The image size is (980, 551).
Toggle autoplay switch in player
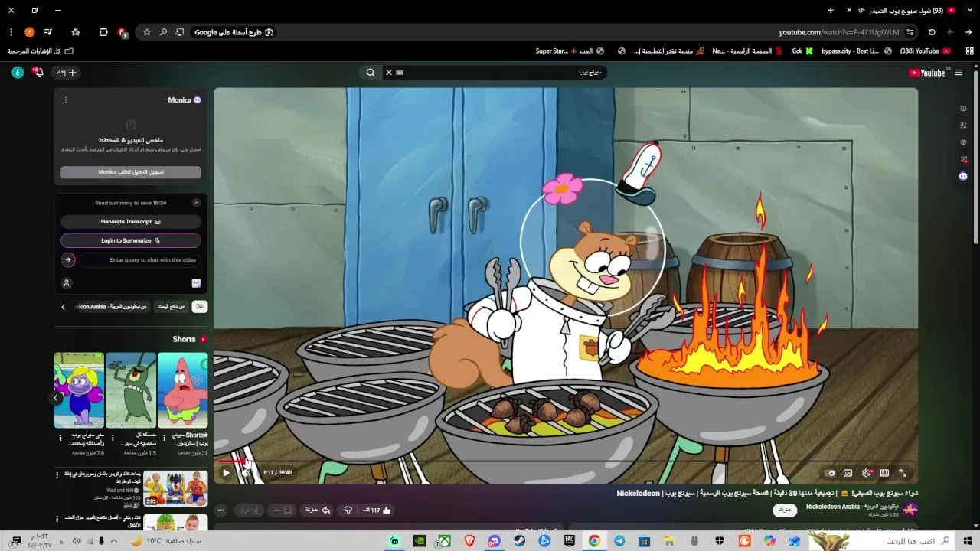(830, 473)
